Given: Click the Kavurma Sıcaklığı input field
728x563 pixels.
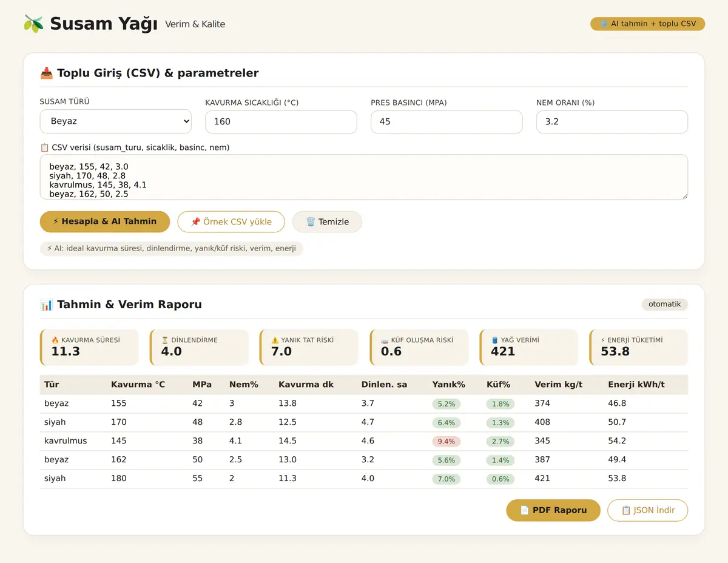Looking at the screenshot, I should [x=281, y=122].
